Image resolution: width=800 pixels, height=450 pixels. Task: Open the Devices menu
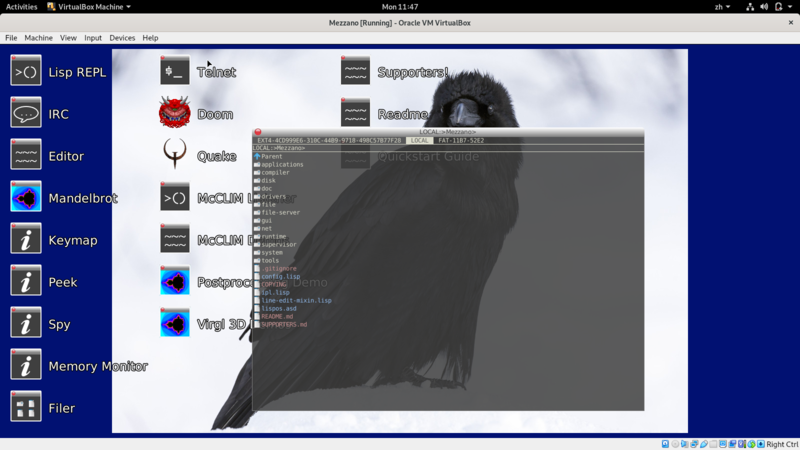[122, 38]
